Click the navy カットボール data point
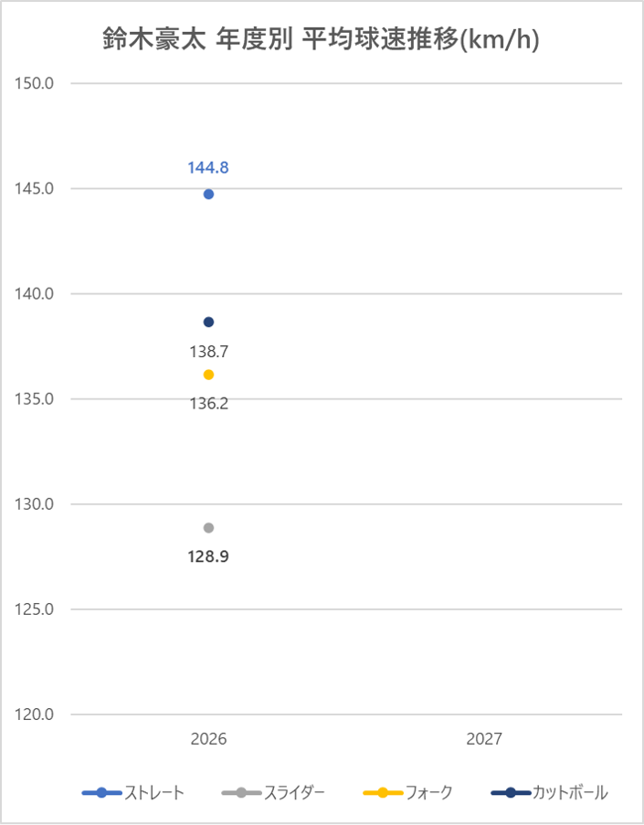This screenshot has width=644, height=825. point(208,322)
